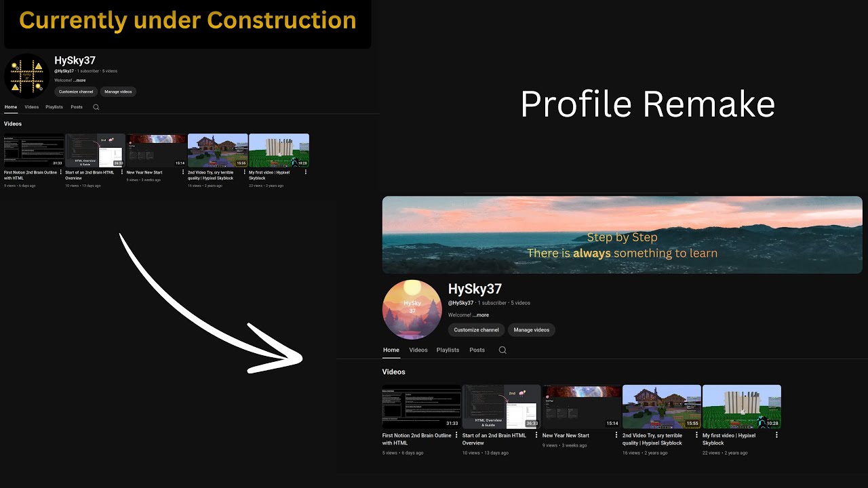Image resolution: width=868 pixels, height=488 pixels.
Task: Open 15:14 New Year thumbnail in new profile
Action: pos(582,407)
